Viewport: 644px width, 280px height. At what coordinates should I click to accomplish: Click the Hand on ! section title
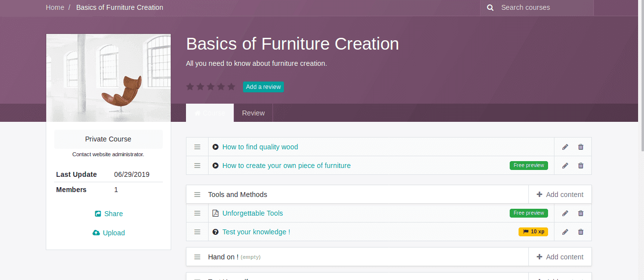(223, 257)
